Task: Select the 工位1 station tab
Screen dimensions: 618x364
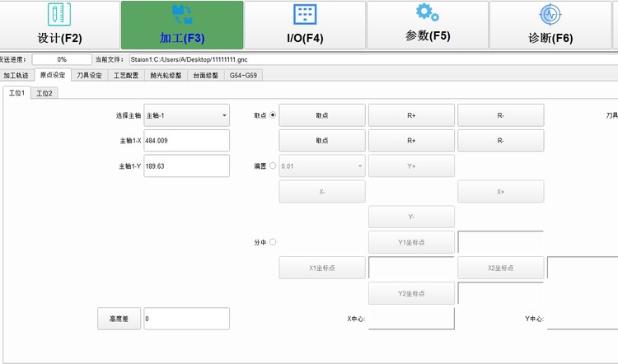Action: point(17,93)
